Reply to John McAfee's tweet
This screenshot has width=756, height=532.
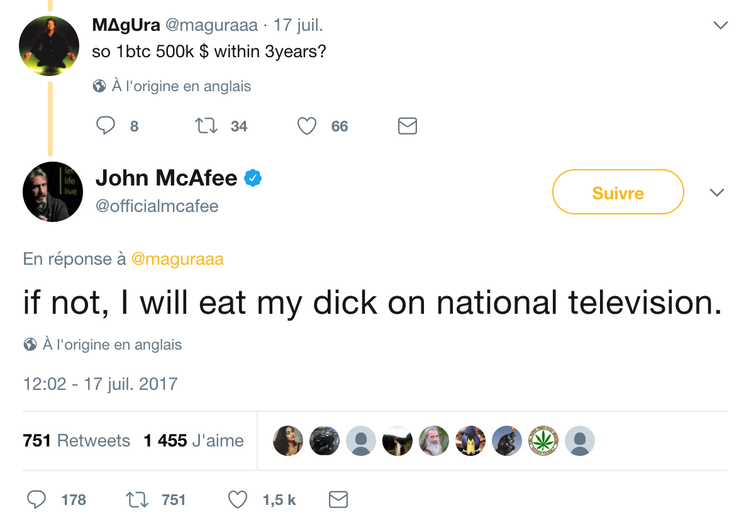37,500
